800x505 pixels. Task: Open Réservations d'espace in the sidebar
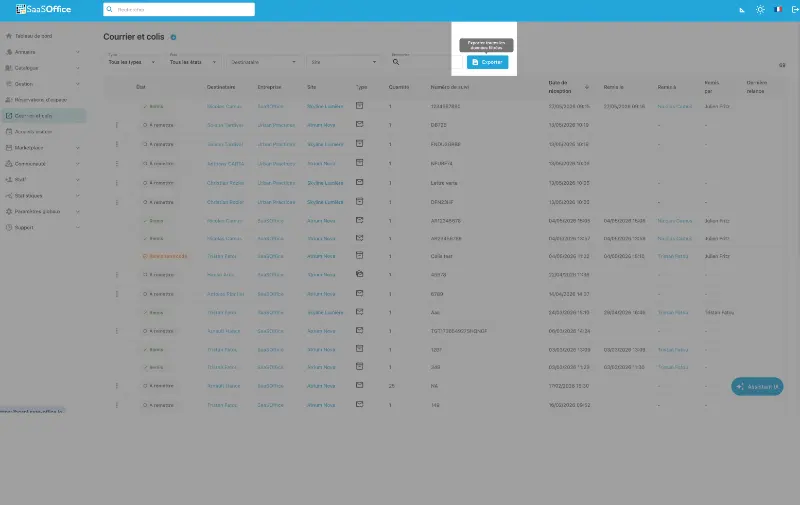40,100
